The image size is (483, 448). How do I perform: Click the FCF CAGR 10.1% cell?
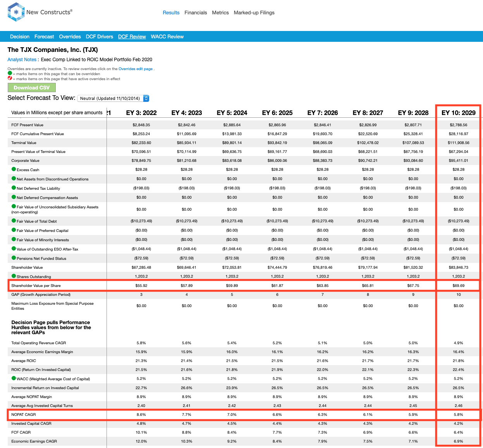click(141, 433)
